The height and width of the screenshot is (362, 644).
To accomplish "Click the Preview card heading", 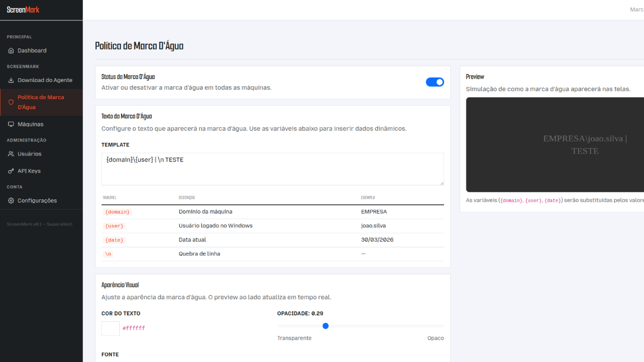I will click(475, 77).
